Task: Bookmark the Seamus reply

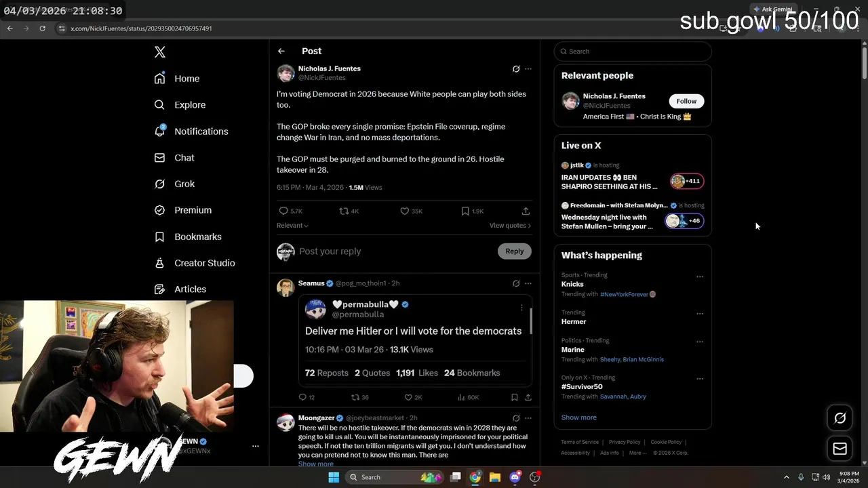Action: [514, 397]
